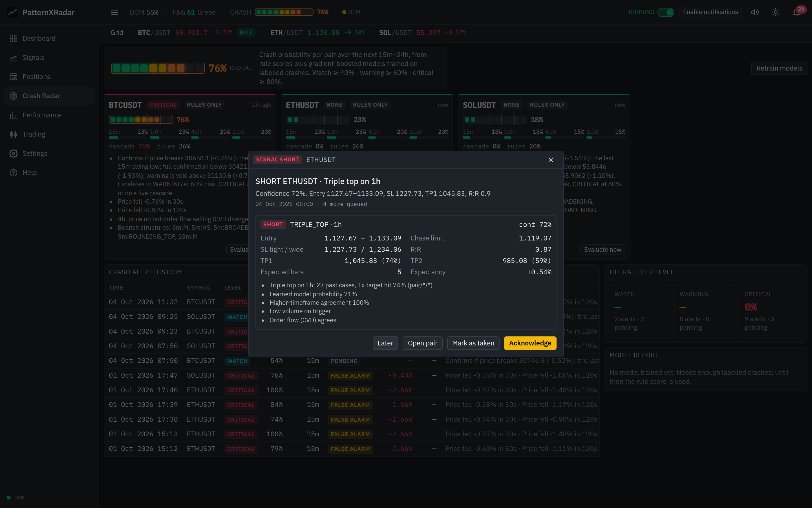Open Dashboard from the sidebar
Viewport: 812px width, 508px height.
pyautogui.click(x=50, y=38)
